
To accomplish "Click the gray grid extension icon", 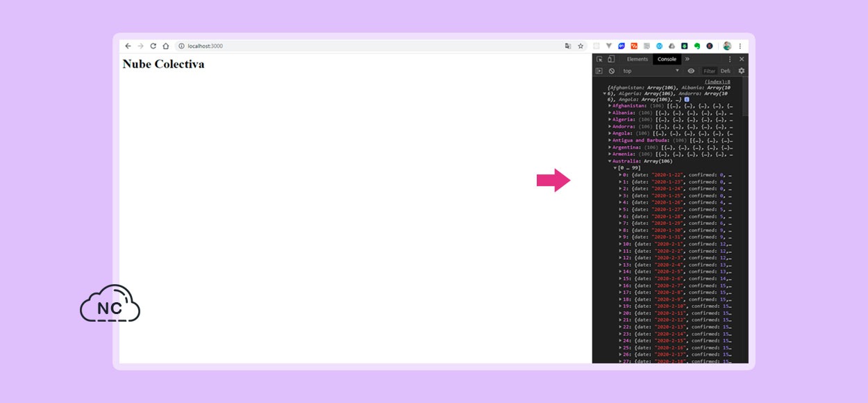I will click(646, 46).
